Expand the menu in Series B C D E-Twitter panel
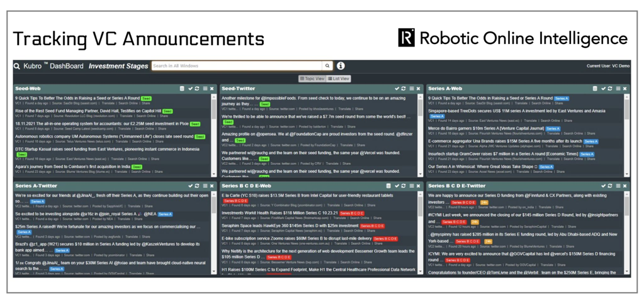This screenshot has width=644, height=302. coord(618,186)
